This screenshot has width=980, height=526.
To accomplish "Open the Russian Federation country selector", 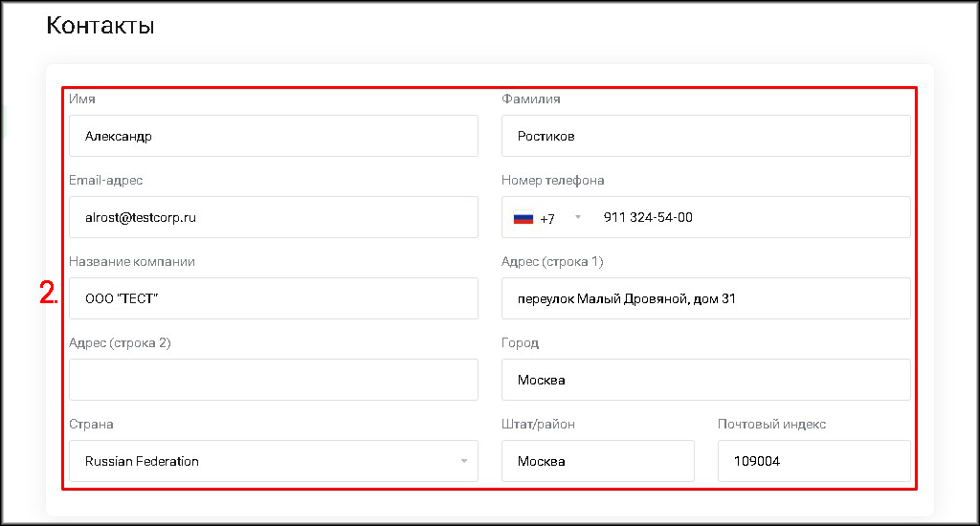I will point(274,461).
